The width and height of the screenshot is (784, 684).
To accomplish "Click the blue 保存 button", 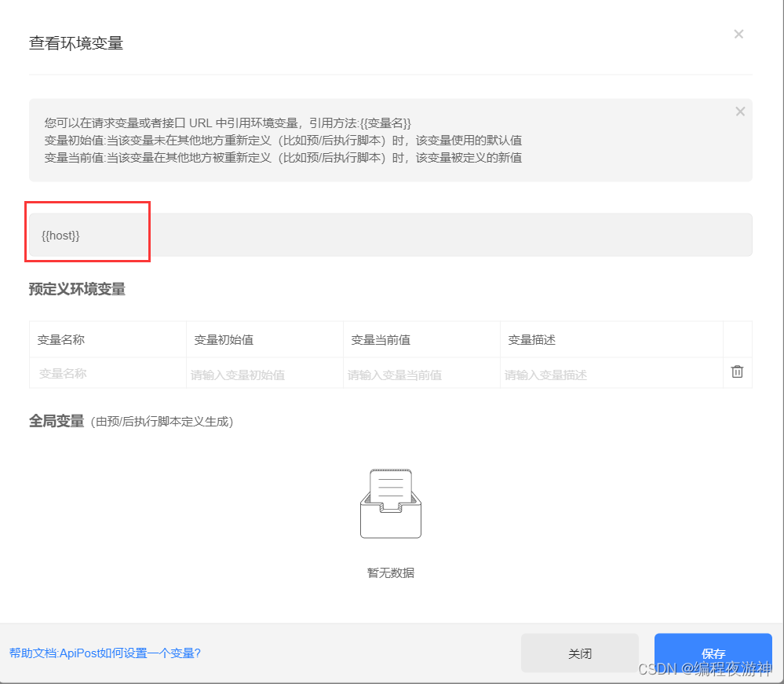I will click(x=713, y=653).
